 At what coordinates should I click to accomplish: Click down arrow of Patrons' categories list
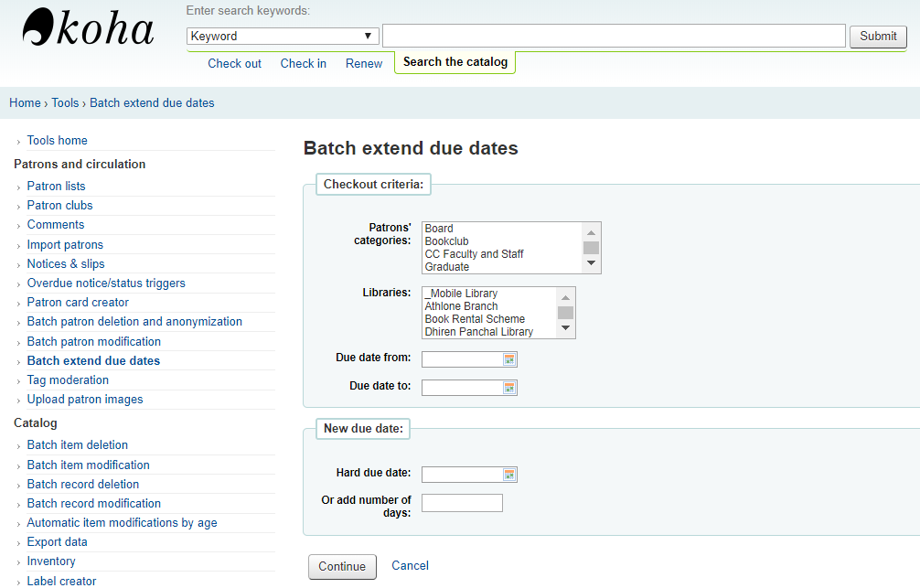591,262
